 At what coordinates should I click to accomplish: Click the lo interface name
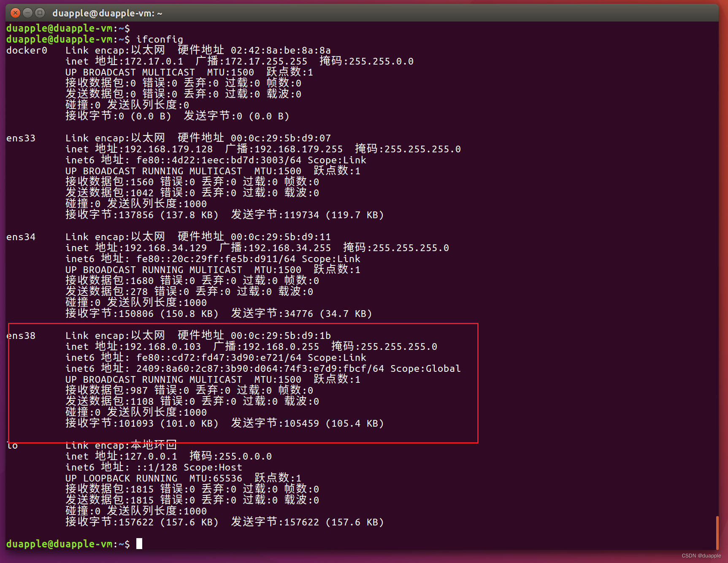(12, 445)
